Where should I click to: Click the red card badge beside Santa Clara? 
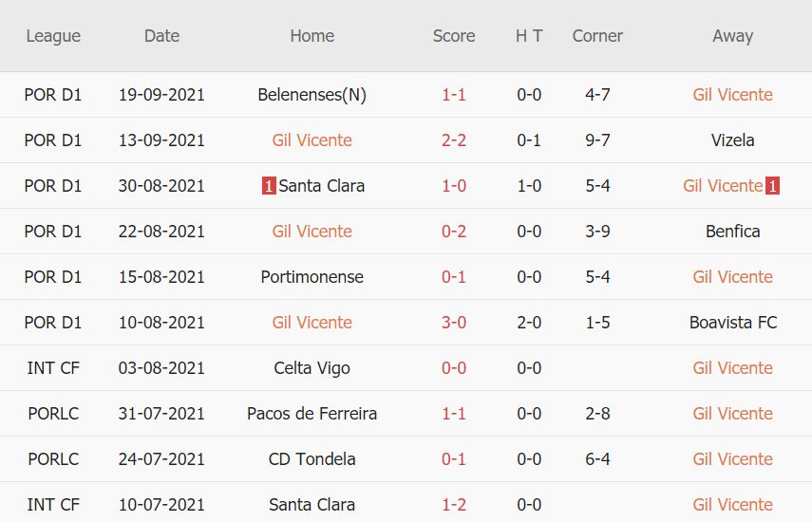[269, 186]
